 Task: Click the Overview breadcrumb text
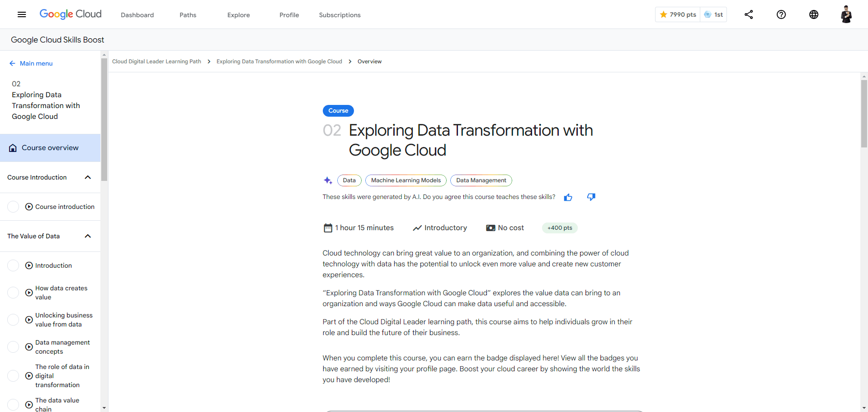click(x=370, y=62)
